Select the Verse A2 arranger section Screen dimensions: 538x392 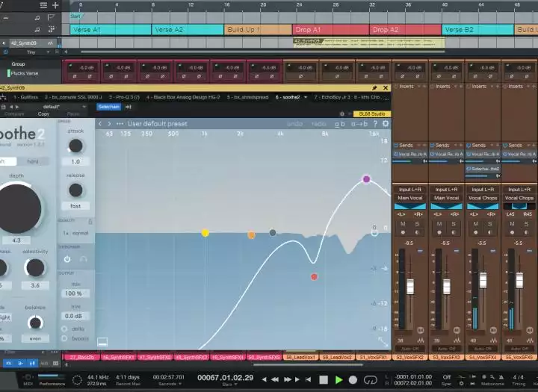[188, 30]
